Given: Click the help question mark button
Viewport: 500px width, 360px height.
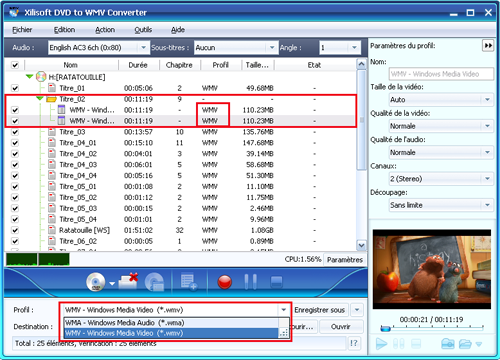Looking at the screenshot, I should pos(354,343).
